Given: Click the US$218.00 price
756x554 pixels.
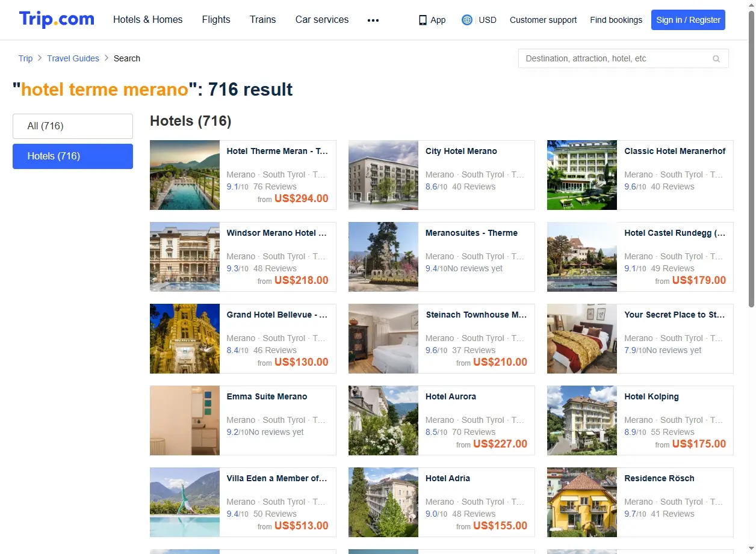Looking at the screenshot, I should click(x=302, y=280).
